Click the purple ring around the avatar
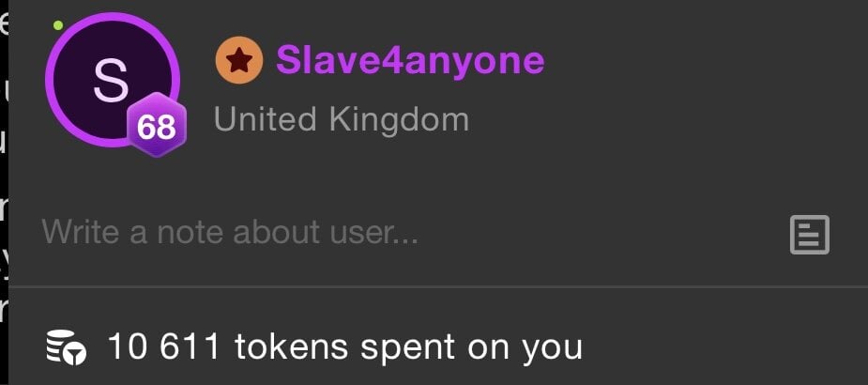The height and width of the screenshot is (385, 868). click(x=113, y=18)
